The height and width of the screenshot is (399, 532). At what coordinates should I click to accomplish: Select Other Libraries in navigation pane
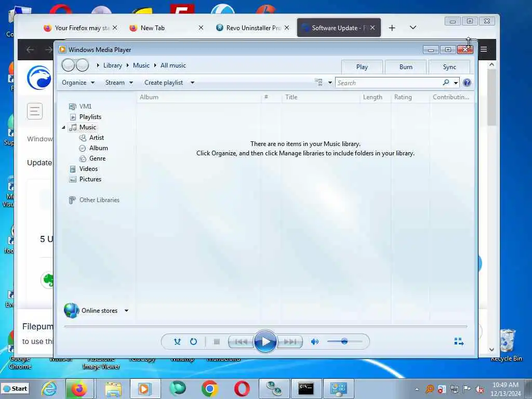(x=99, y=200)
